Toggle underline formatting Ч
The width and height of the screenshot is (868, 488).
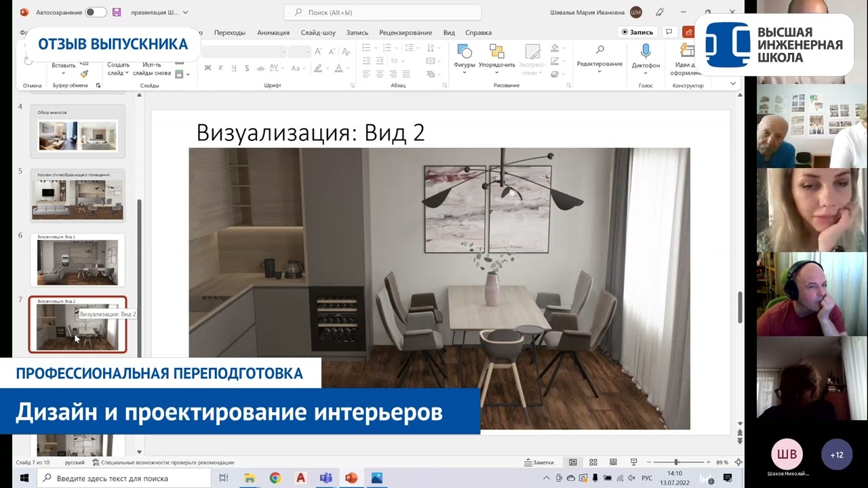(x=234, y=68)
